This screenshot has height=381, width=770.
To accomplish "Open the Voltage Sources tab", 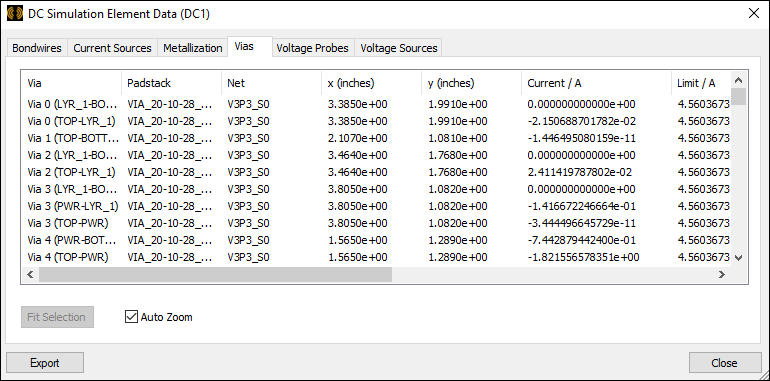I will click(399, 48).
